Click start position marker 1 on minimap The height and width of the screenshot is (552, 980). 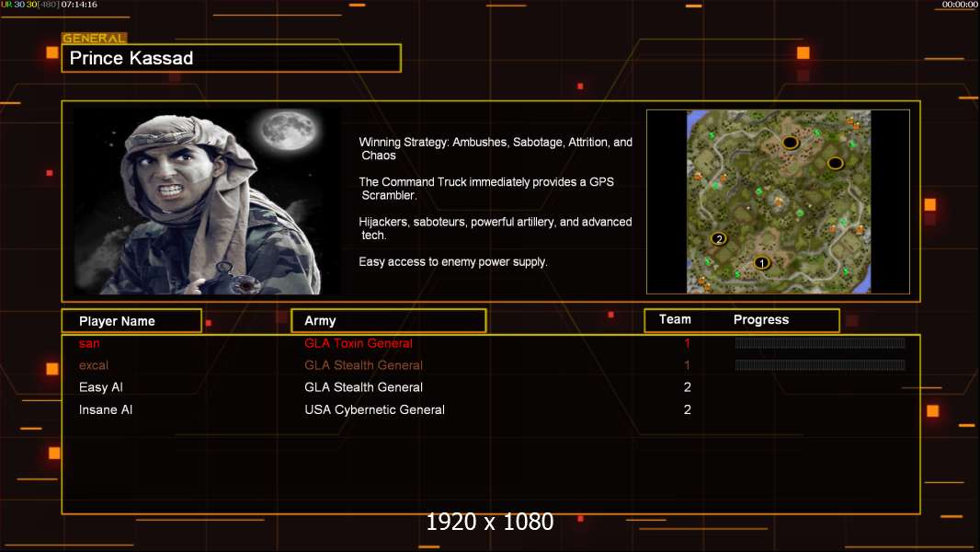(x=761, y=262)
